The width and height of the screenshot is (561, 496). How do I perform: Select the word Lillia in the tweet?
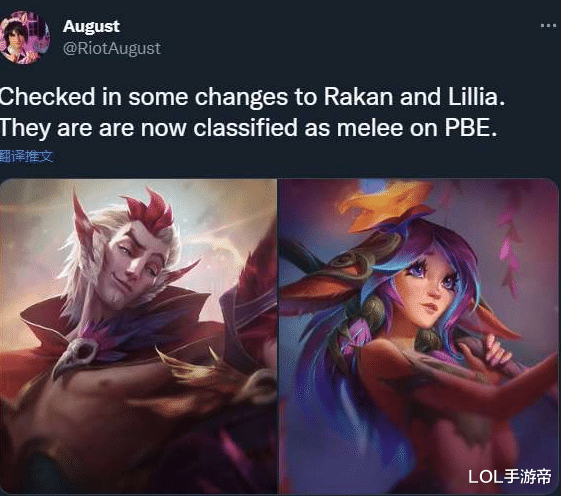click(x=476, y=97)
